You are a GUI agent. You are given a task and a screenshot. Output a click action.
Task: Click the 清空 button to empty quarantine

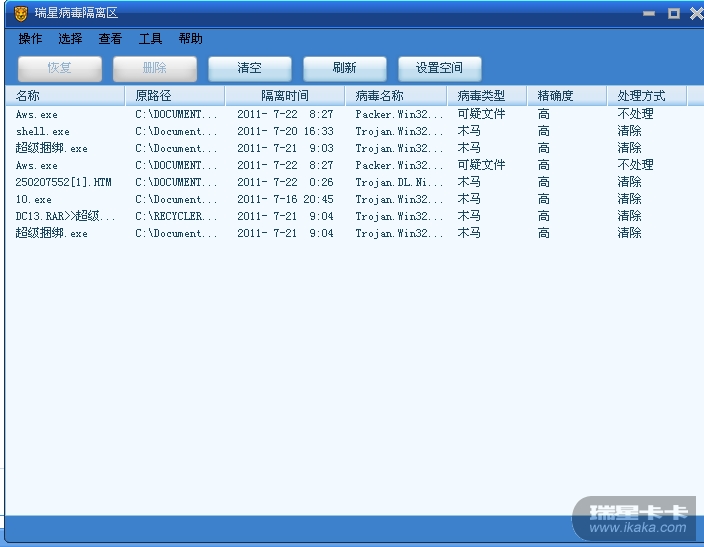pyautogui.click(x=250, y=68)
